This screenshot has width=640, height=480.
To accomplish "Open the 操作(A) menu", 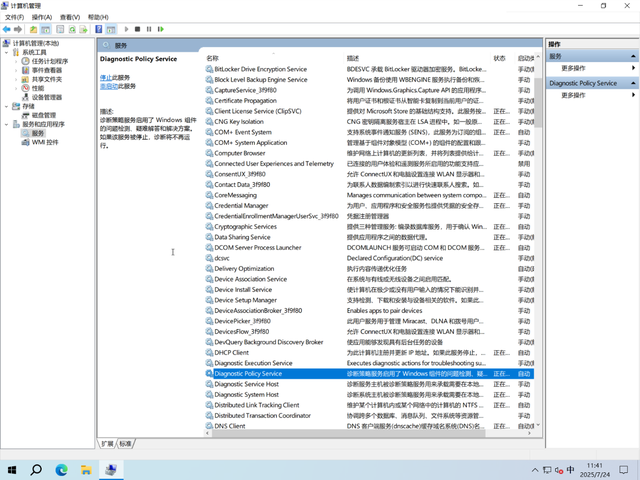I will tap(42, 17).
